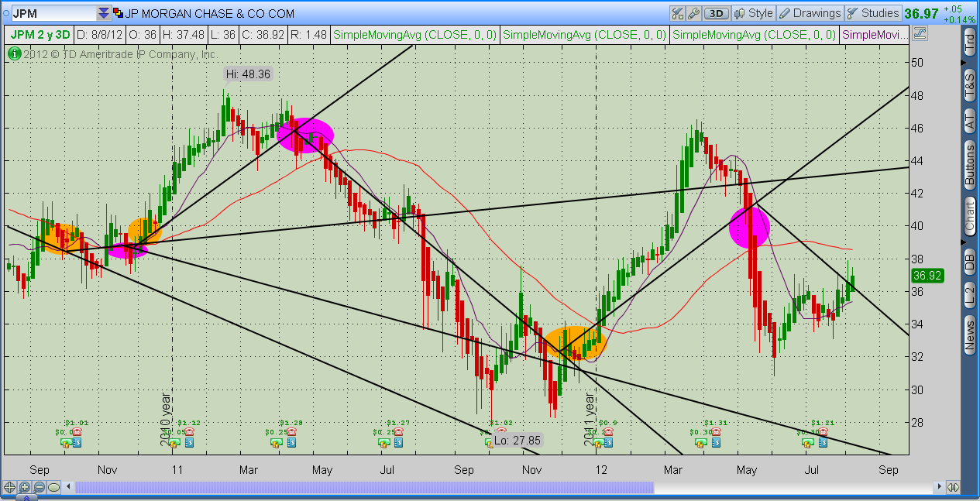Open the Trd sidebar tab
This screenshot has height=501, width=980.
(969, 43)
